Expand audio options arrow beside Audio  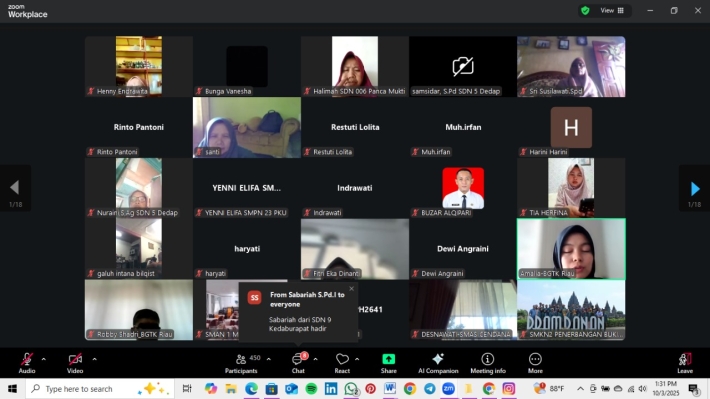coord(43,359)
